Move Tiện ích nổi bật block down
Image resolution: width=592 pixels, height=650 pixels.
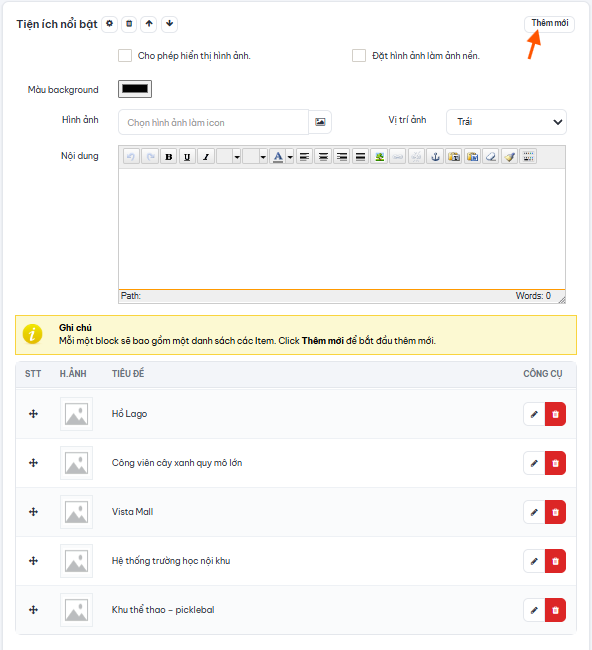(x=169, y=24)
